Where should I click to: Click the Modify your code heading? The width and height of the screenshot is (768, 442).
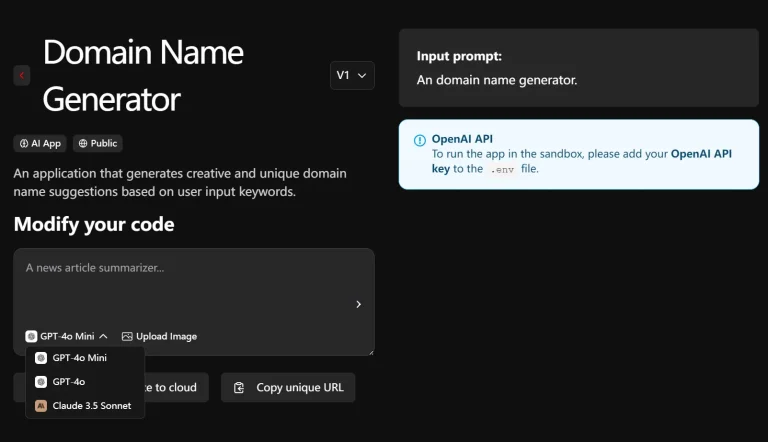pos(94,224)
